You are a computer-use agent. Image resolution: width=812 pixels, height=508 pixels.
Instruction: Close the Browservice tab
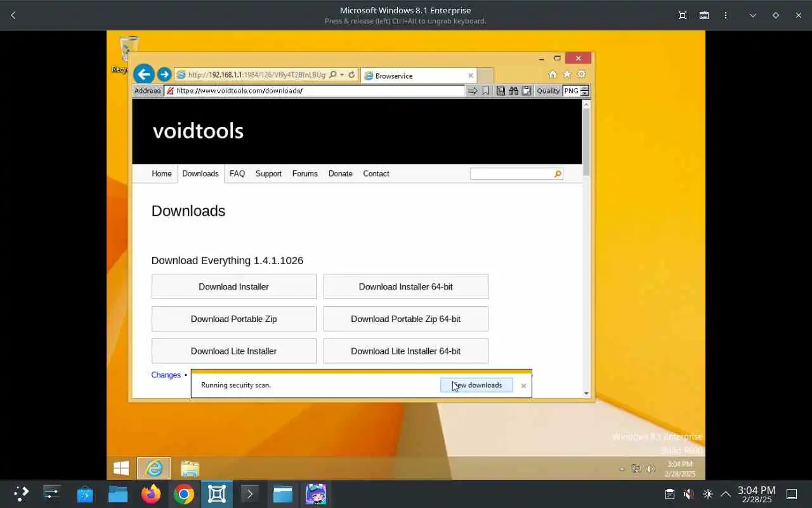471,76
